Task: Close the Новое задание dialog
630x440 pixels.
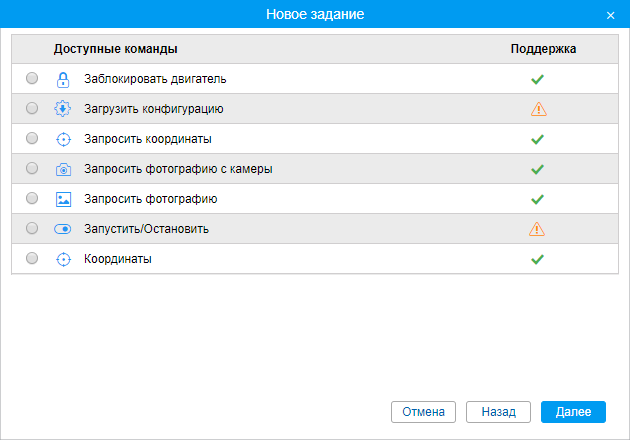Action: (x=610, y=15)
